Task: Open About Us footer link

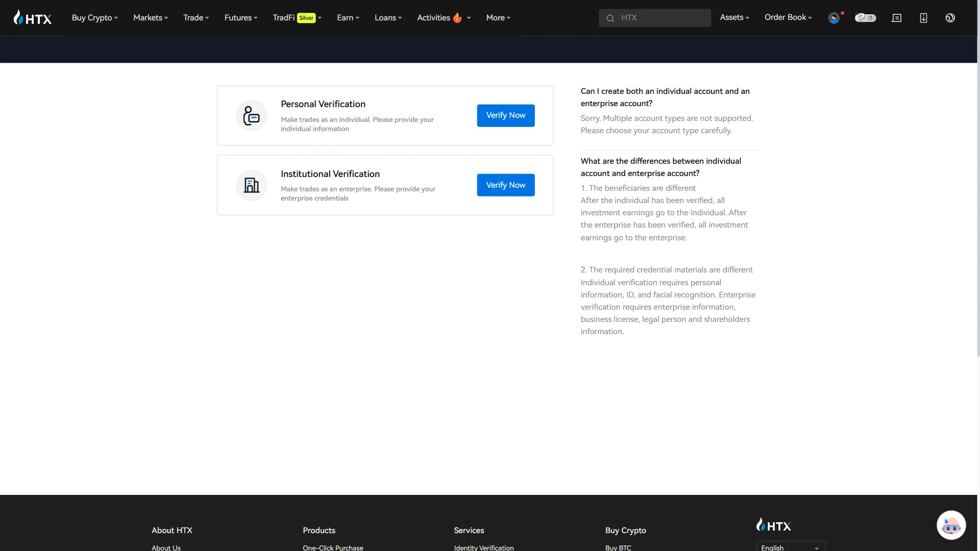Action: [166, 547]
